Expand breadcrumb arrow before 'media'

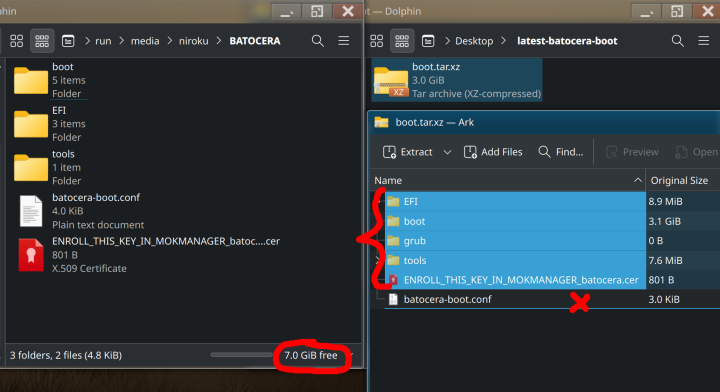click(x=122, y=41)
